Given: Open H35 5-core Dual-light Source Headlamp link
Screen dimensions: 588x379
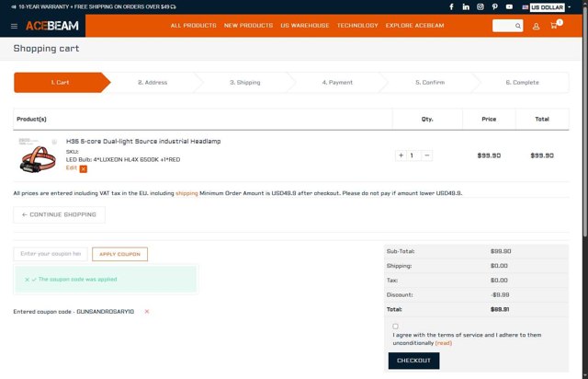Looking at the screenshot, I should (143, 142).
